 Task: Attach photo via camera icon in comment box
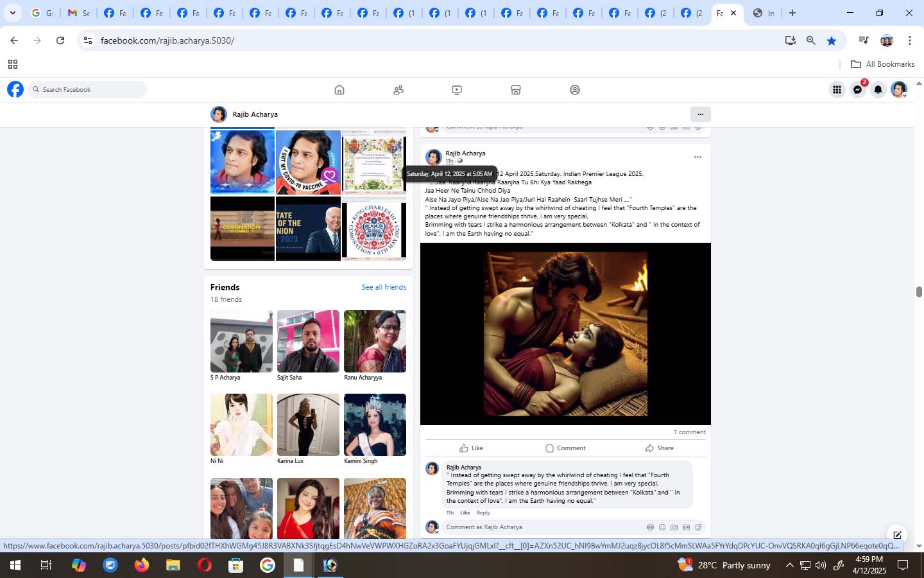pyautogui.click(x=674, y=527)
